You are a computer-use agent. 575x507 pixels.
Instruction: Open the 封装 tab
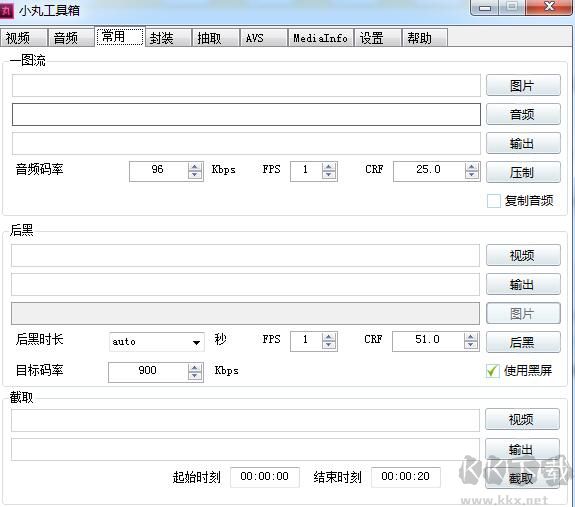click(x=168, y=37)
